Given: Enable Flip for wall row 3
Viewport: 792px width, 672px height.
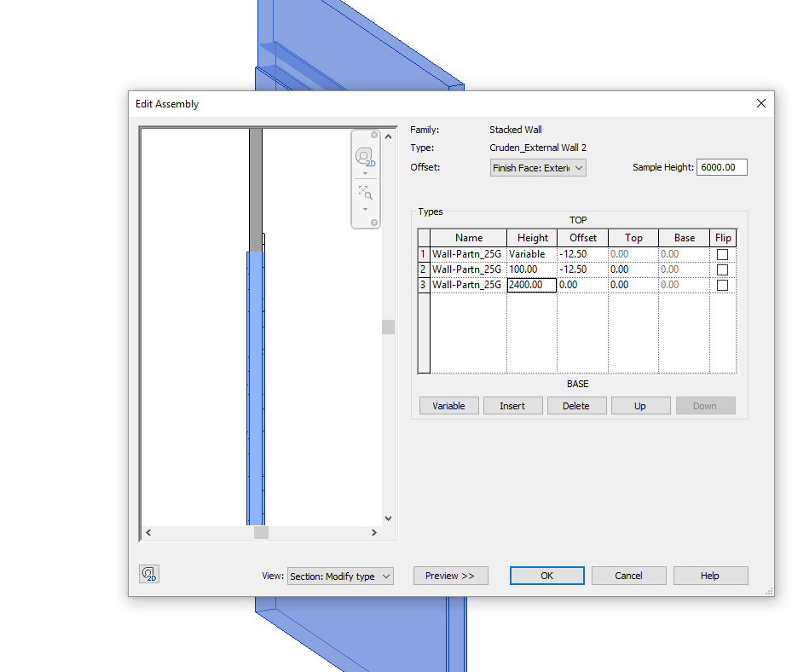Looking at the screenshot, I should [x=722, y=284].
